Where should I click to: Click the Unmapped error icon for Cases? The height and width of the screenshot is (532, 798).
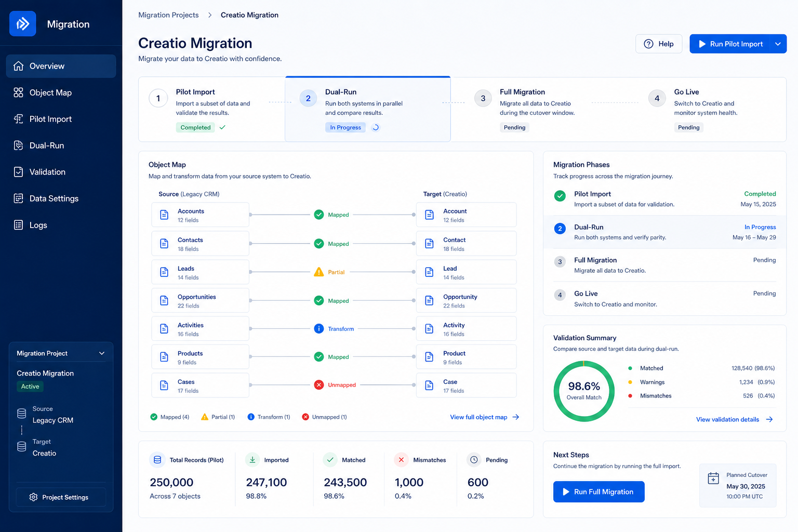point(319,385)
